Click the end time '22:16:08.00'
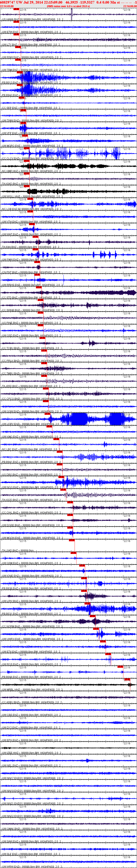Screen dimensions: 137x868 pyautogui.click(x=130, y=6)
